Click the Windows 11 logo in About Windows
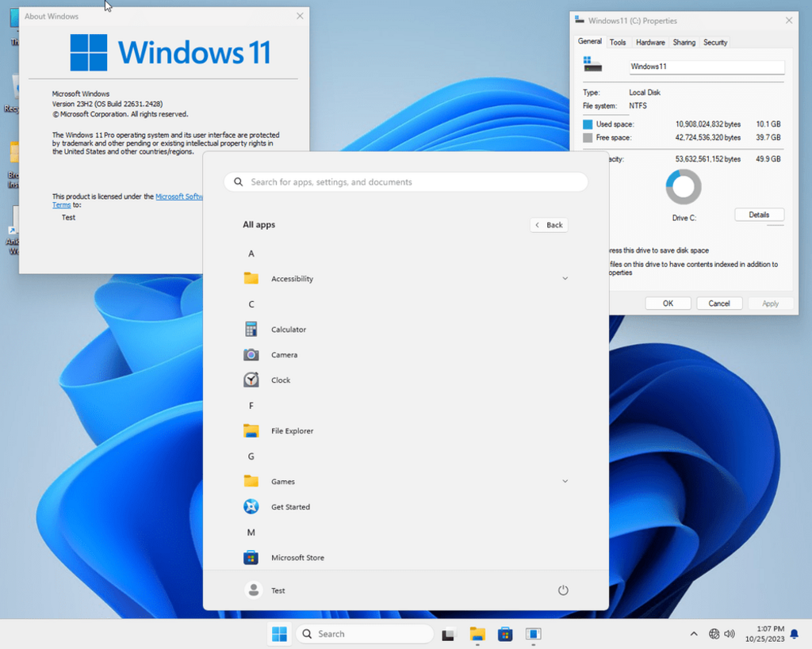 point(170,52)
